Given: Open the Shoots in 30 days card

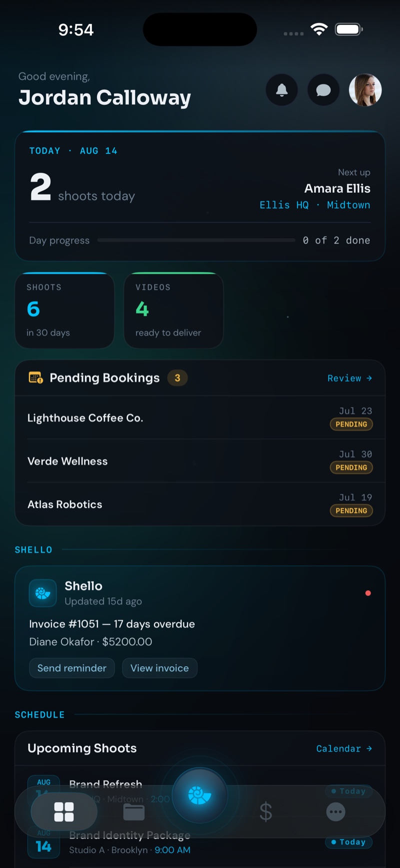Looking at the screenshot, I should tap(64, 310).
